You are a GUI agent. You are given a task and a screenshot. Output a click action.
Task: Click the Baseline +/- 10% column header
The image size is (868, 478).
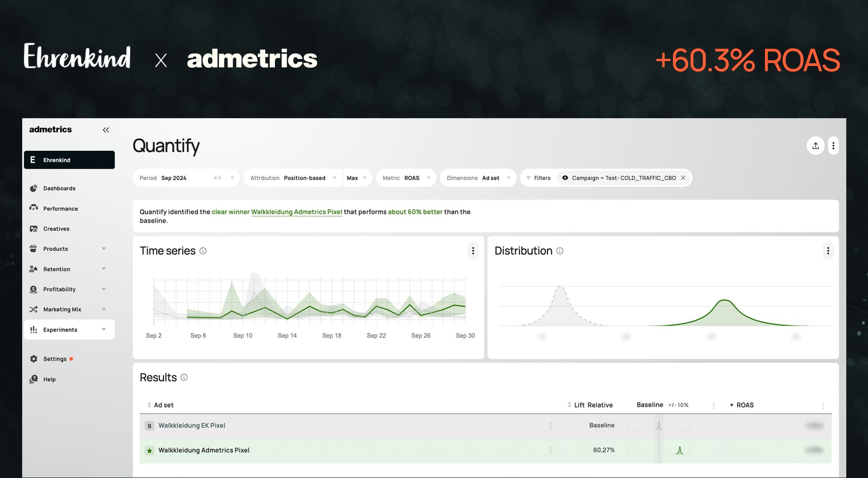tap(663, 405)
